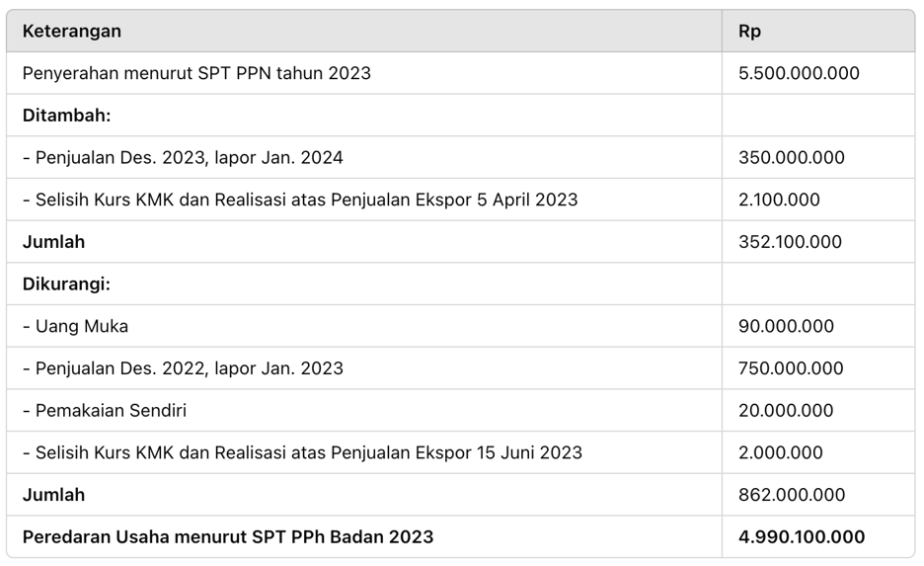Select the 4.990.100.000 Peredaran Usaha total
The height and width of the screenshot is (566, 924).
(x=802, y=536)
